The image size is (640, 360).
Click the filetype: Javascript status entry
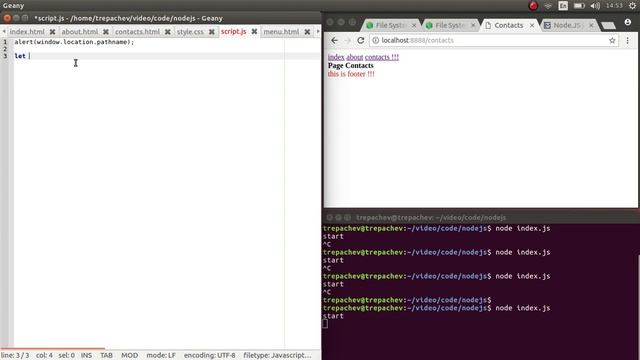(x=278, y=355)
